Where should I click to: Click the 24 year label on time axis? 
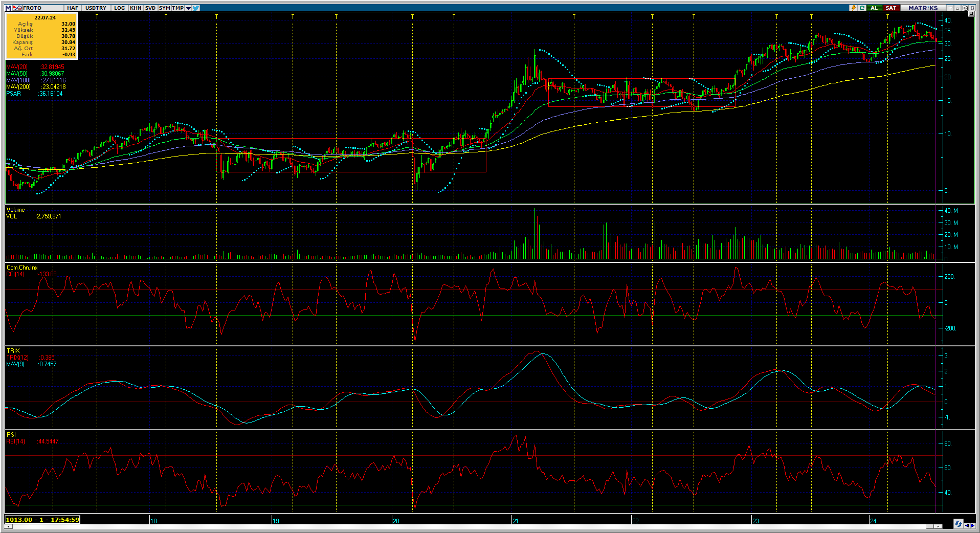pyautogui.click(x=874, y=521)
